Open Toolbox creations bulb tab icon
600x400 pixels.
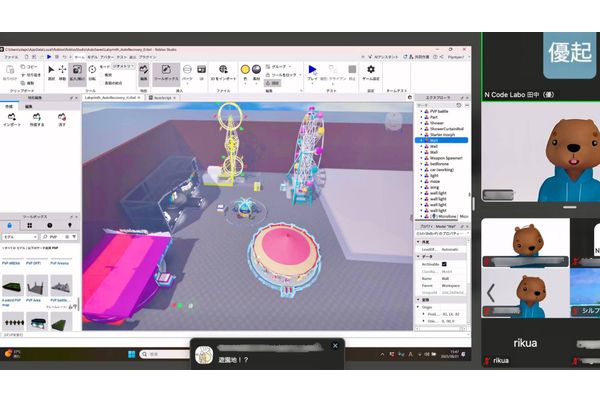click(x=70, y=225)
